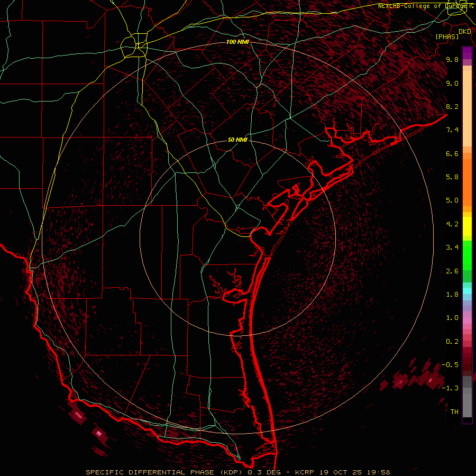476x476 pixels.
Task: Click the 1.8 value on the color scale
Action: [452, 295]
